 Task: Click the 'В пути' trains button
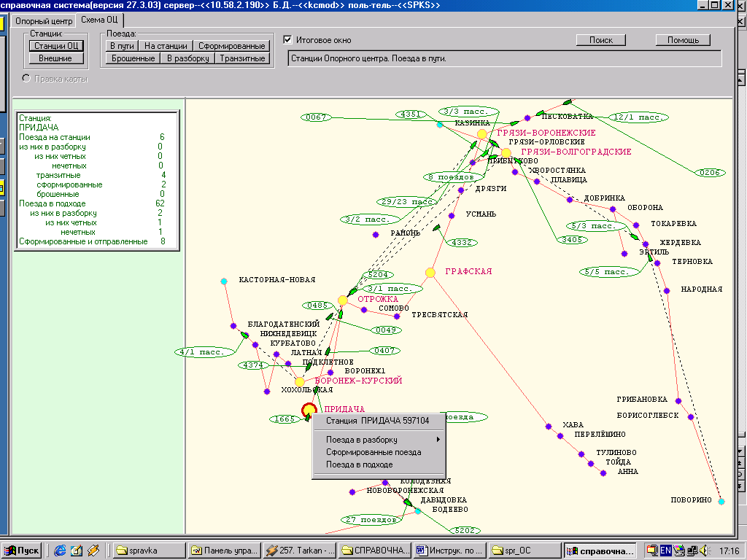click(122, 46)
